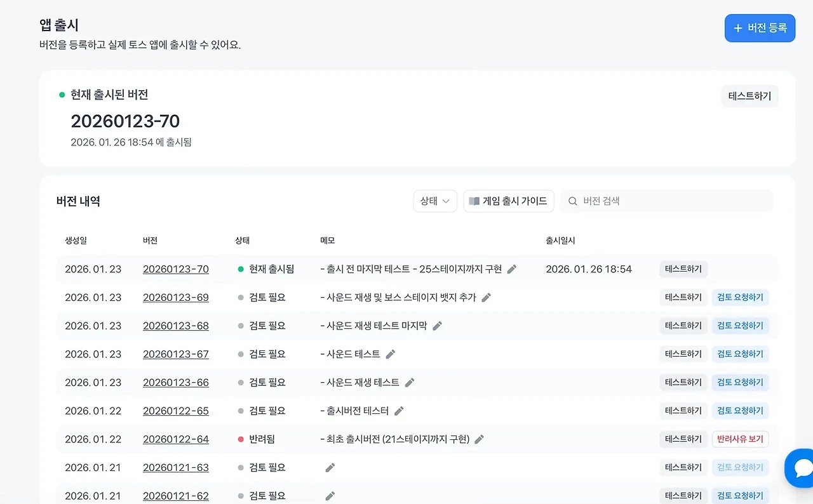Click 테스트하기 in the 20260123-69 row
This screenshot has height=504, width=813.
pyautogui.click(x=683, y=298)
